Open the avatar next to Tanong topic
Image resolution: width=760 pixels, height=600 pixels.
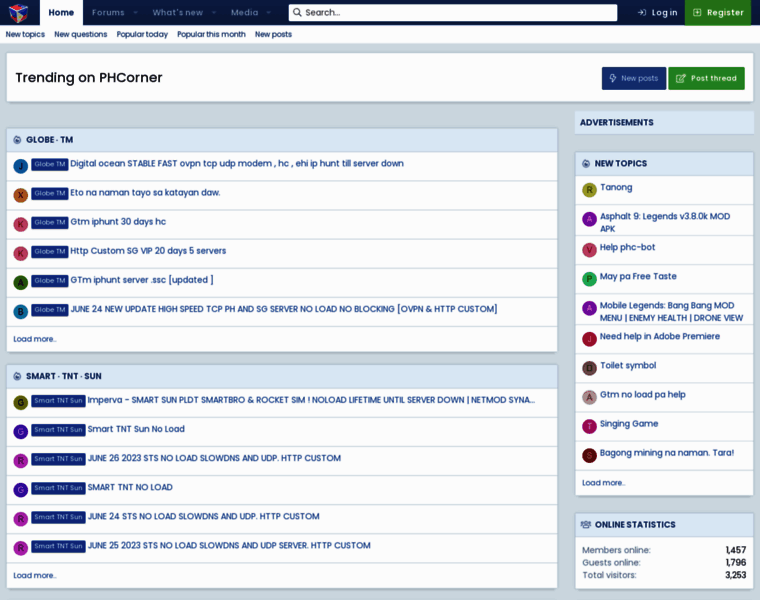pos(589,189)
